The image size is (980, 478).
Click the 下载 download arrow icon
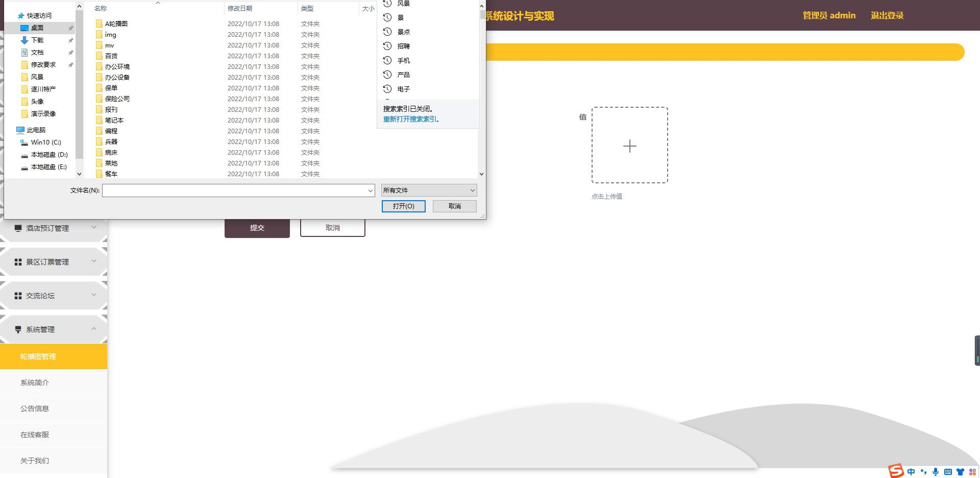[x=24, y=40]
